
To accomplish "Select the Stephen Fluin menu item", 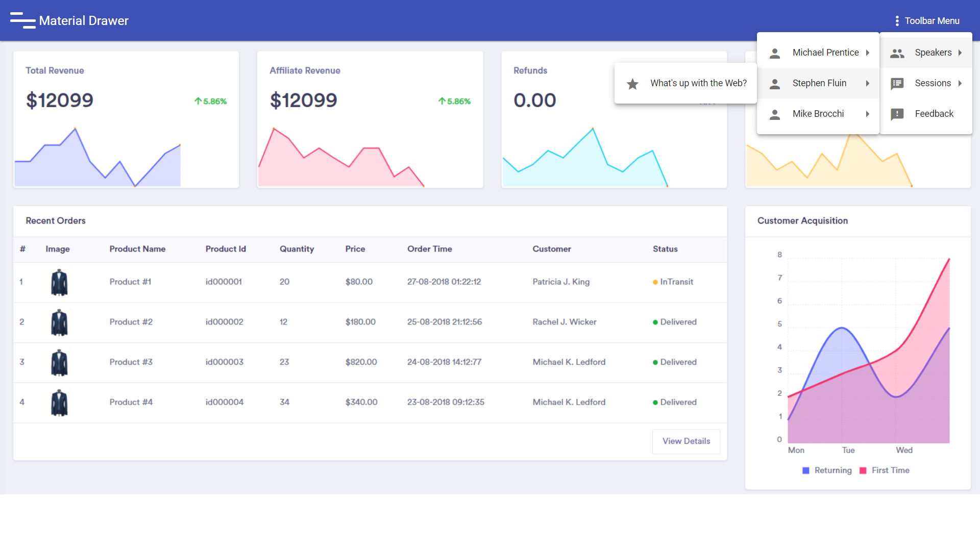I will point(819,83).
